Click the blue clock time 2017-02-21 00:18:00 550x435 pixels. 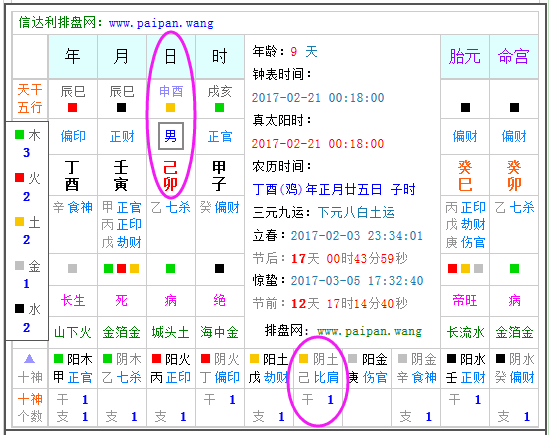[318, 98]
